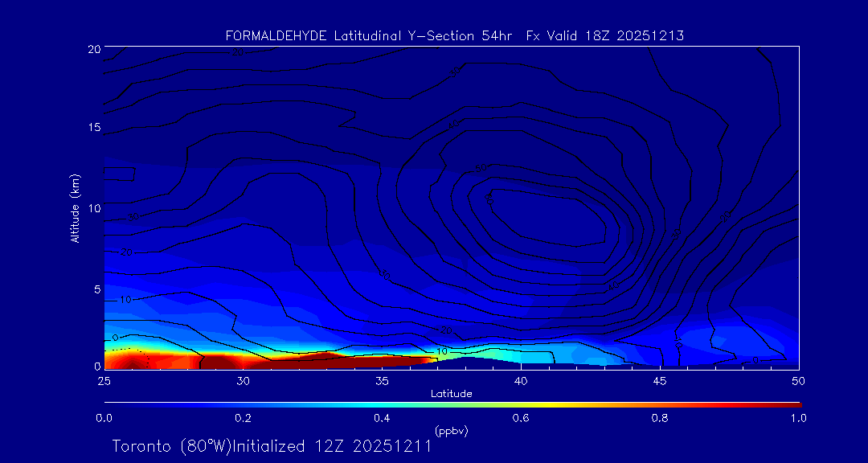Click the latitude tick label '50'
Screen dimensions: 868x463
click(x=799, y=381)
